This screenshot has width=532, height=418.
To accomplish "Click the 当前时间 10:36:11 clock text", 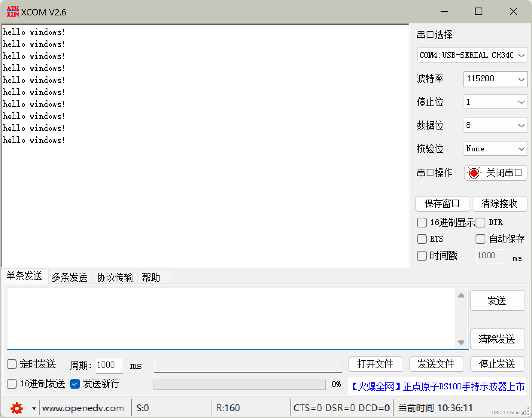I will pyautogui.click(x=435, y=408).
